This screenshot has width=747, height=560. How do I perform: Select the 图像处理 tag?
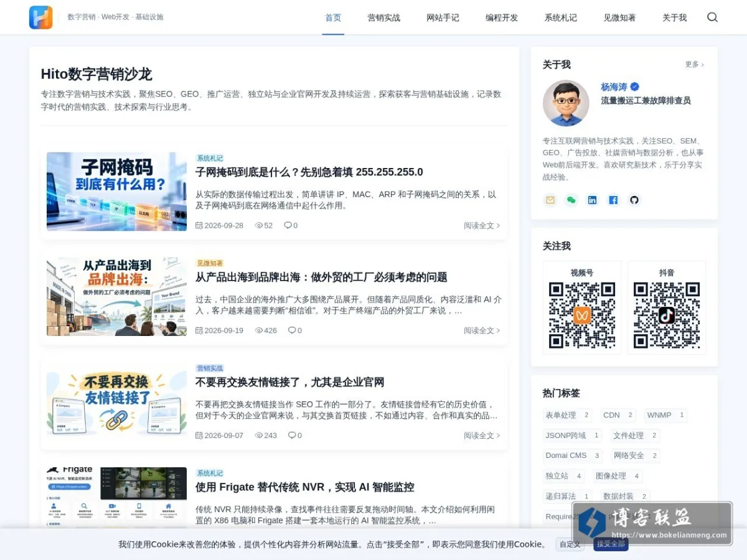(x=618, y=476)
